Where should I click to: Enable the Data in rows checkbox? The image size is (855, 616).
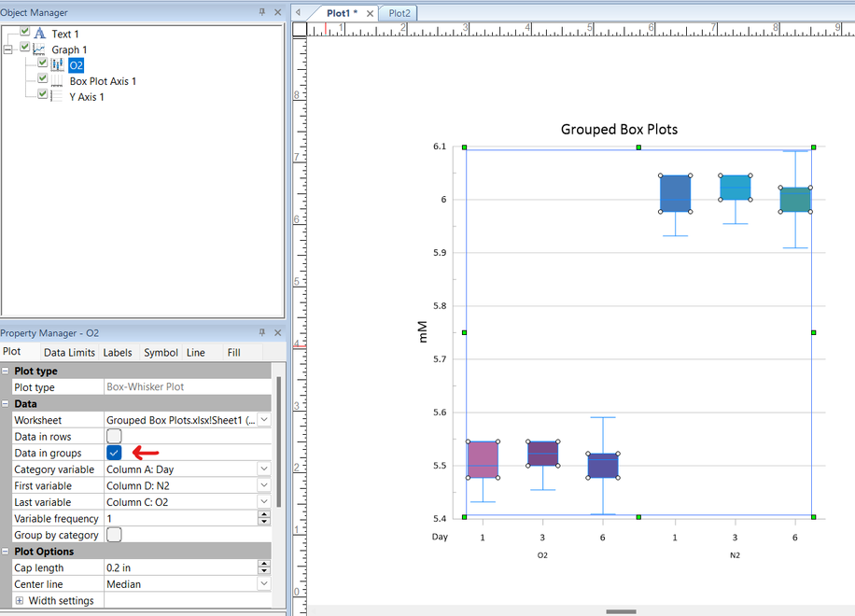[x=114, y=437]
